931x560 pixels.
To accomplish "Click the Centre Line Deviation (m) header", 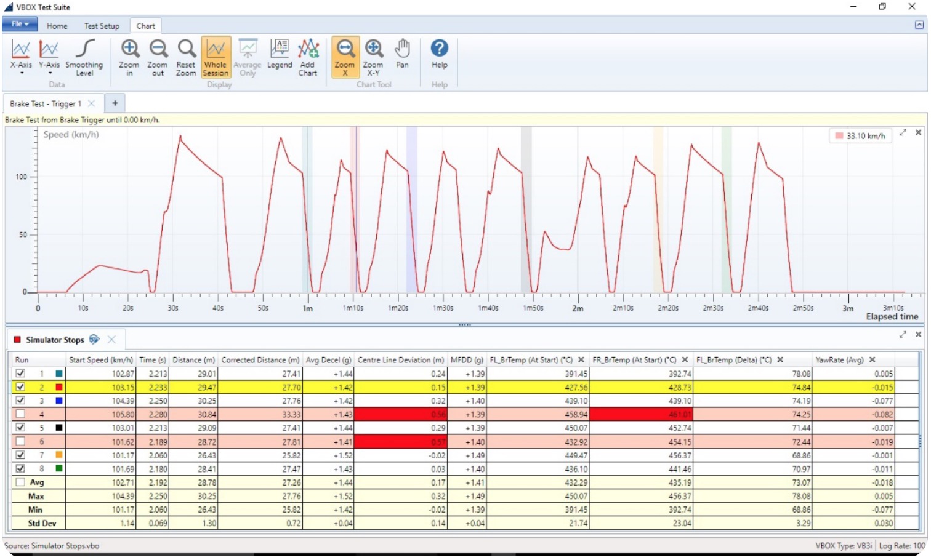I will (401, 360).
